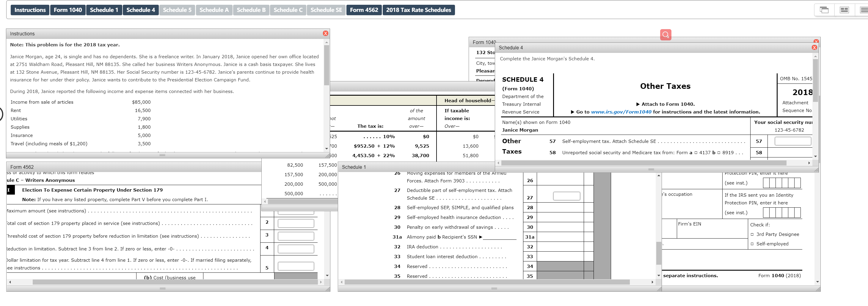Switch to the Form 4562 tab
868x306 pixels.
pyautogui.click(x=364, y=10)
